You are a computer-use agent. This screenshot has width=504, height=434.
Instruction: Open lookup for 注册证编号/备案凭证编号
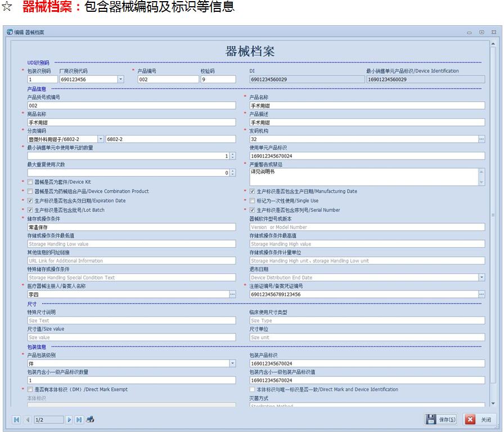(x=481, y=294)
